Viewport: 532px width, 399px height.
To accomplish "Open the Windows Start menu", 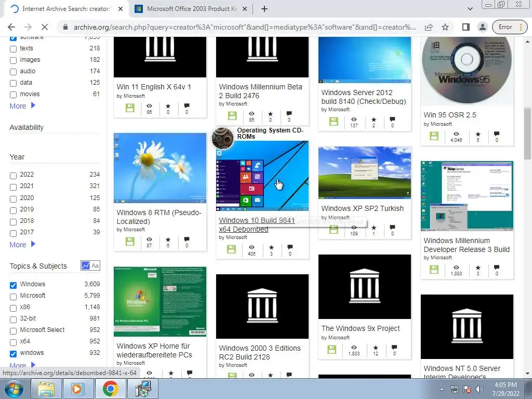I will click(x=14, y=389).
